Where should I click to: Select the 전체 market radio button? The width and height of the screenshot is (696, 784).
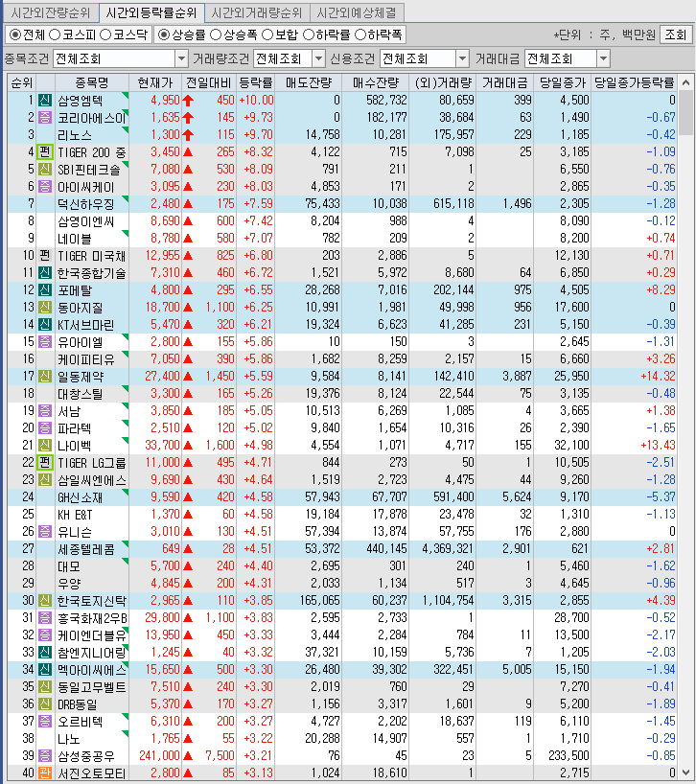click(15, 35)
